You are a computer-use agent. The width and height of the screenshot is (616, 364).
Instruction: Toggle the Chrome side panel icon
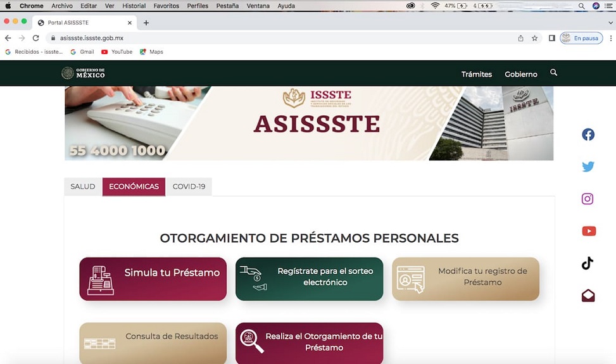pyautogui.click(x=551, y=38)
